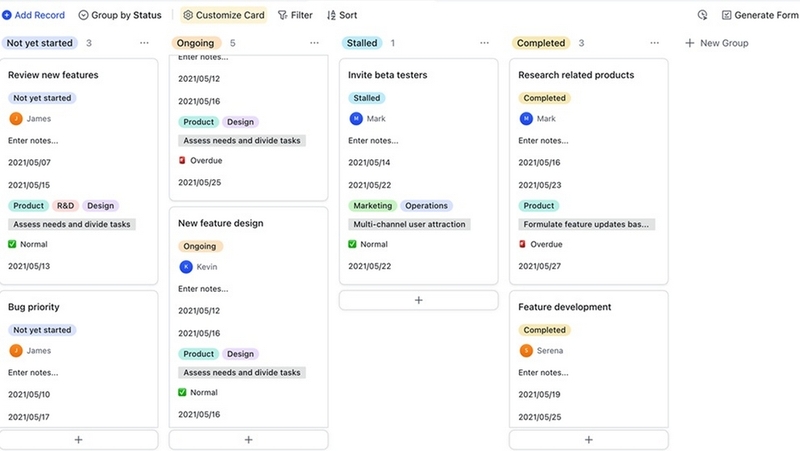Add a card under Completed column

click(589, 440)
